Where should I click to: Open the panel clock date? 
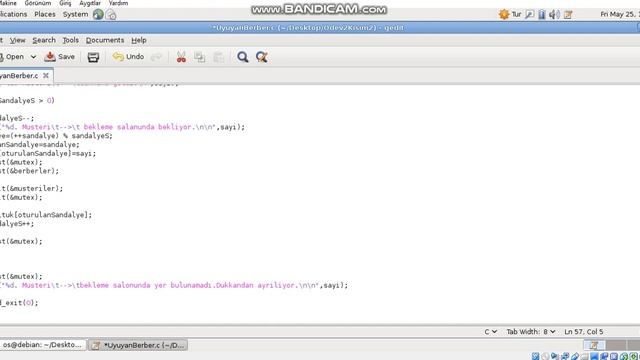tap(620, 14)
